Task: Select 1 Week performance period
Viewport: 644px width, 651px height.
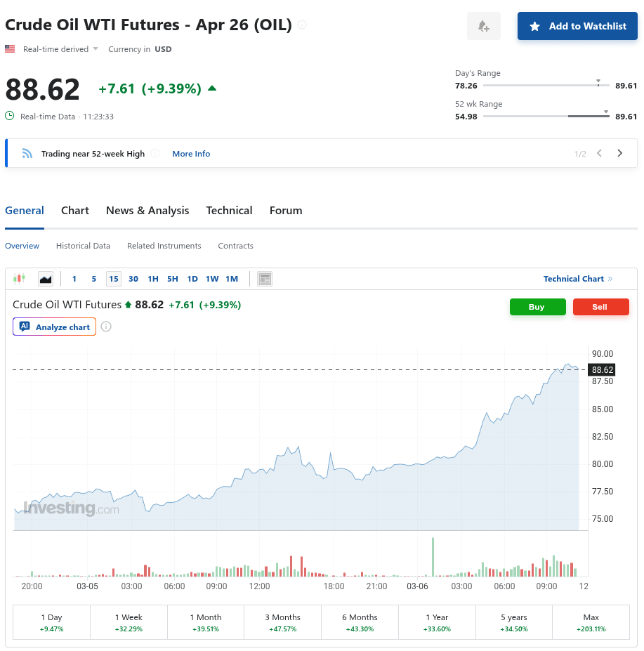Action: pyautogui.click(x=129, y=622)
